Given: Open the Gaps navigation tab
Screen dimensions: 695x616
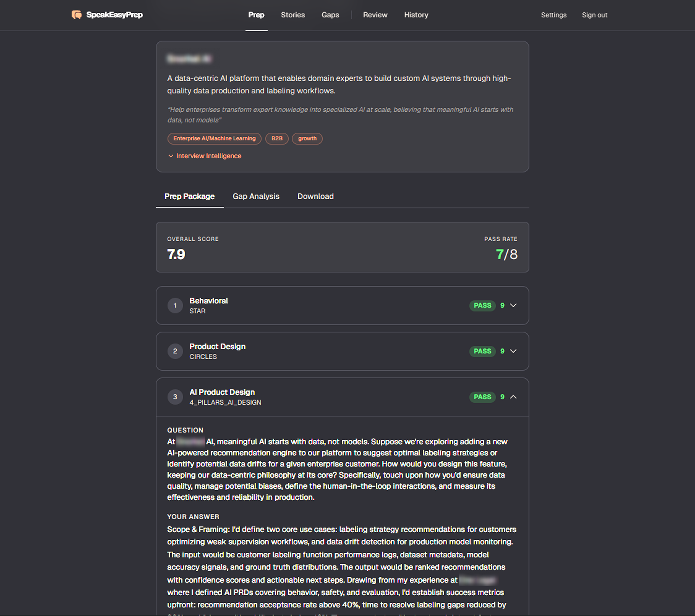Looking at the screenshot, I should [x=330, y=15].
